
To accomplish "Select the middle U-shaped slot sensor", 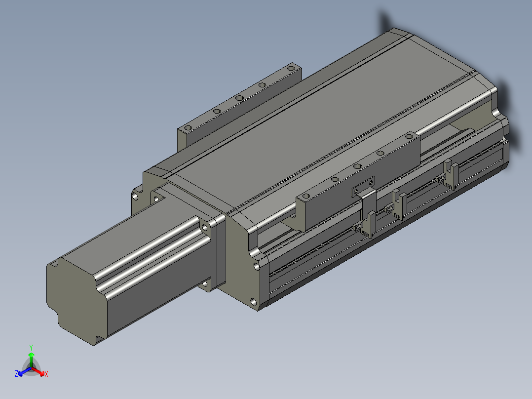I will tap(399, 205).
